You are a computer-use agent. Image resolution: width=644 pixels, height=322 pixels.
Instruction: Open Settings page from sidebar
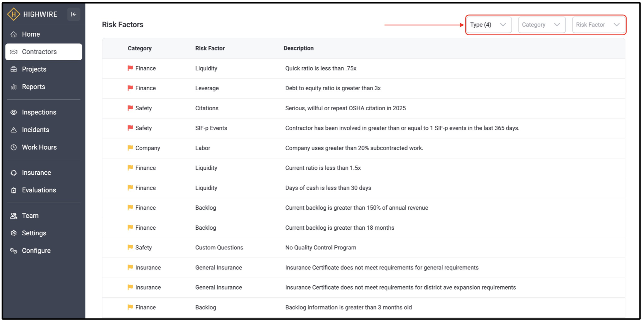click(44, 233)
